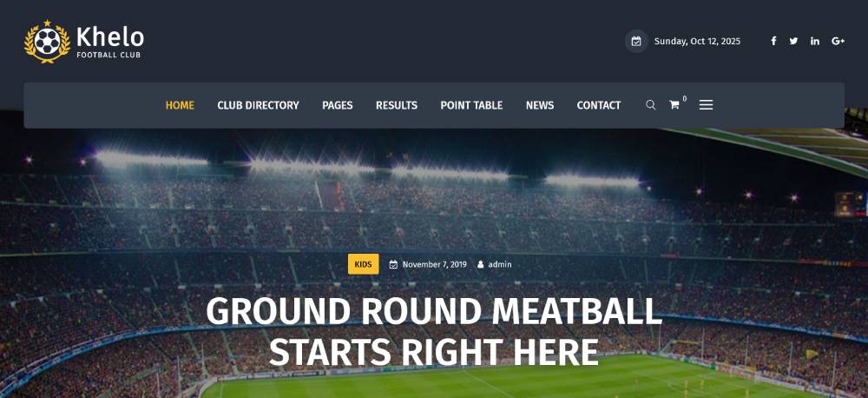This screenshot has height=398, width=868.
Task: Open the Club Directory menu
Action: click(x=258, y=105)
